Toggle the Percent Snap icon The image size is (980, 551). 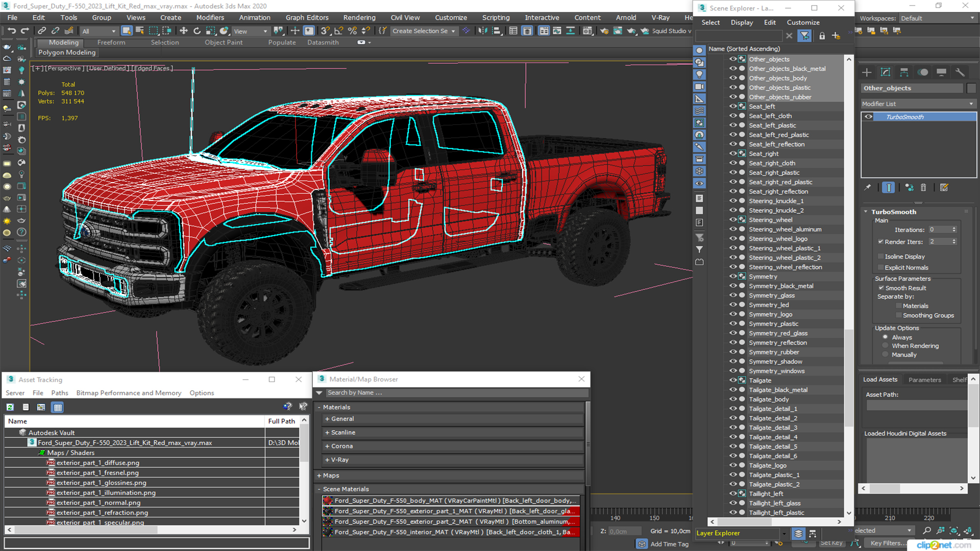[352, 31]
